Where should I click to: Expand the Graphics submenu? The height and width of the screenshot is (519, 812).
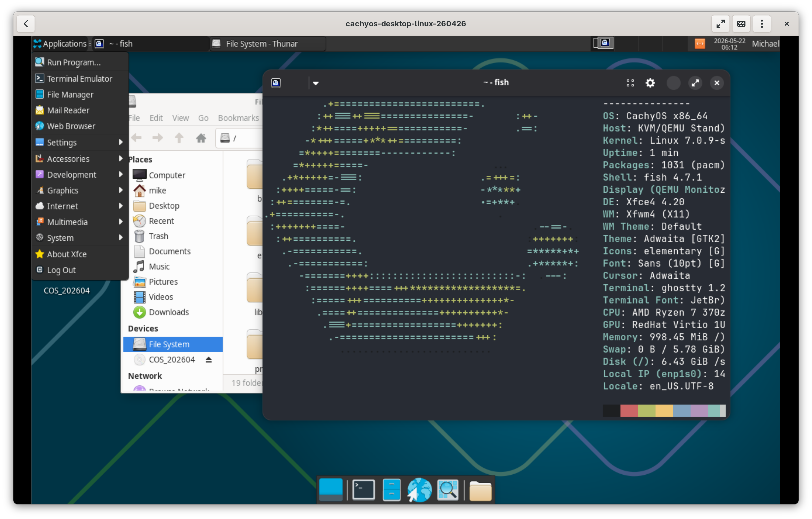(80, 190)
